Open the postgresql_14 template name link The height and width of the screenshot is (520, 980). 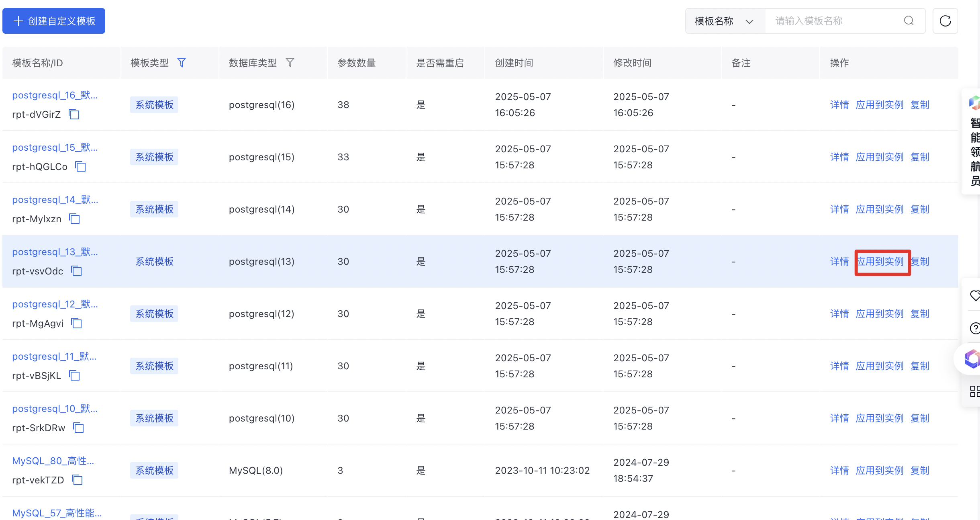point(55,200)
